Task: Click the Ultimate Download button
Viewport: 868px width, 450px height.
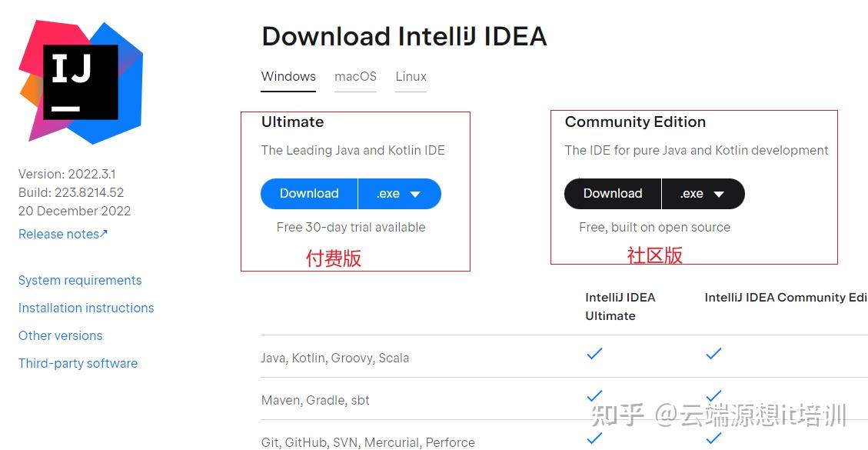Action: 308,194
